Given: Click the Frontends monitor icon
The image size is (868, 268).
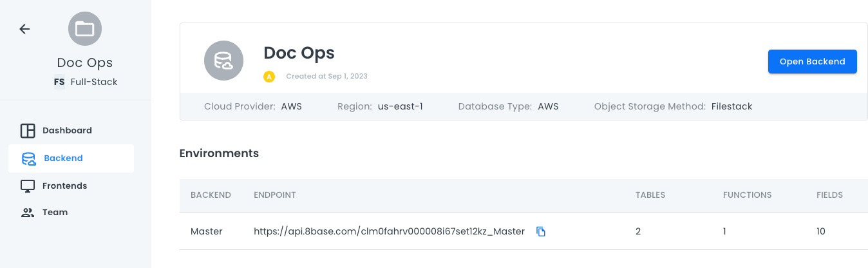Looking at the screenshot, I should coord(28,186).
